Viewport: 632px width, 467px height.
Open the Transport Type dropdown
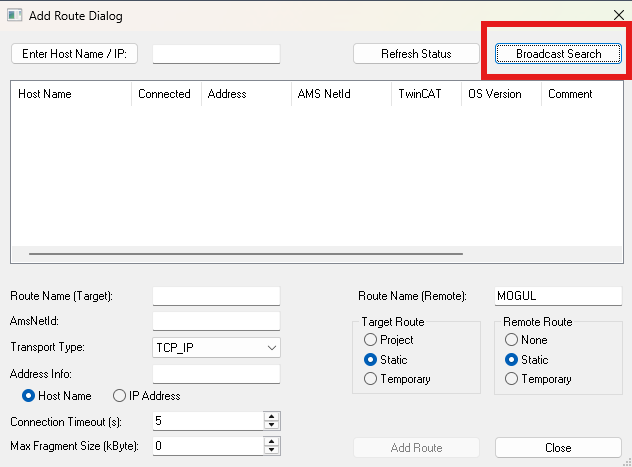point(216,347)
